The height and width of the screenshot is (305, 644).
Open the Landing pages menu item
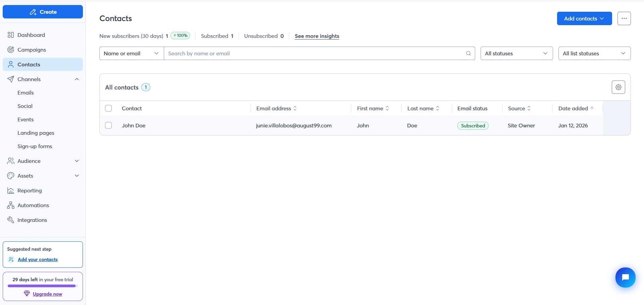click(x=36, y=133)
